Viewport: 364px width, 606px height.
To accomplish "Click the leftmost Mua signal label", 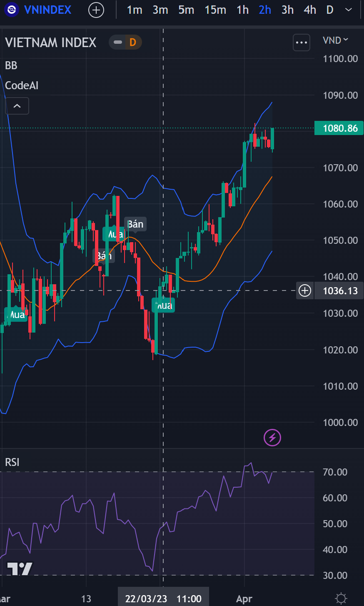I will click(16, 314).
